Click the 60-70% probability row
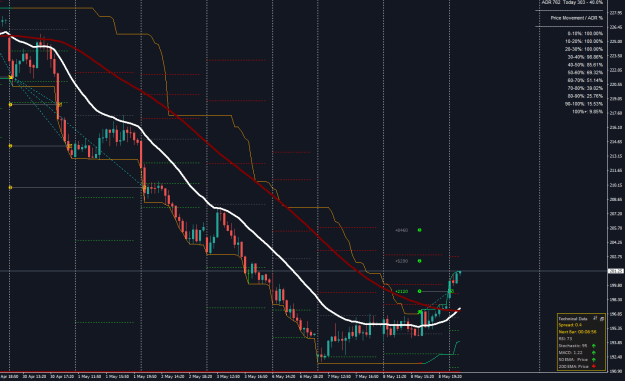 tap(585, 81)
